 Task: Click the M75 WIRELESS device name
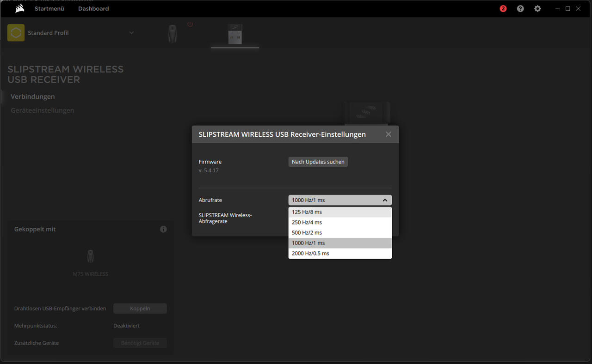[91, 274]
